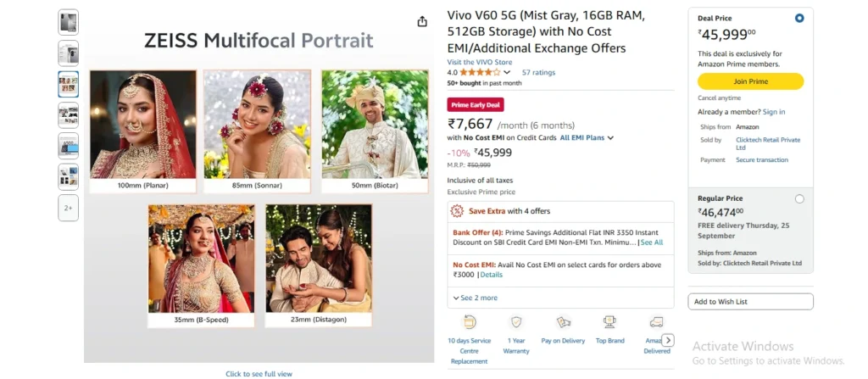
Task: Click the Join Prime button
Action: tap(750, 81)
